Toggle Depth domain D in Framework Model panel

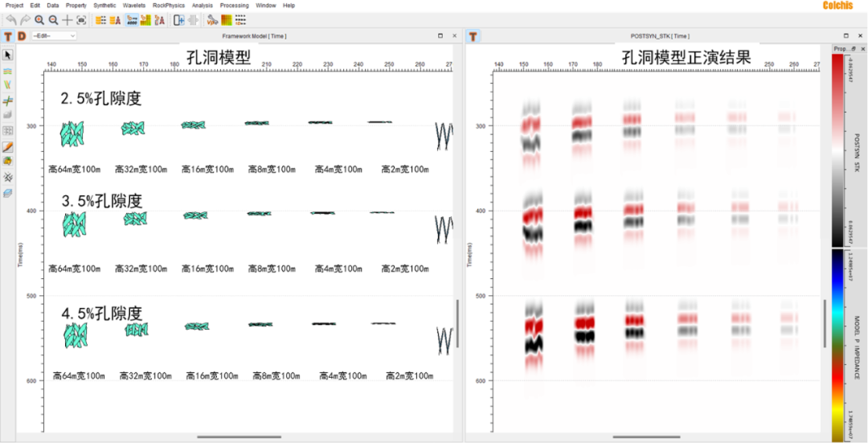tap(22, 36)
